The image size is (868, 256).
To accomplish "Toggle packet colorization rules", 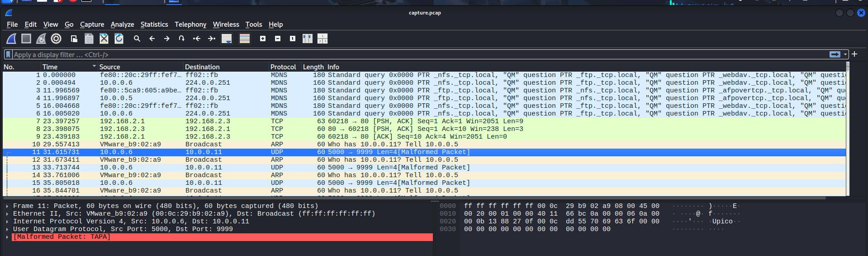I will point(245,39).
